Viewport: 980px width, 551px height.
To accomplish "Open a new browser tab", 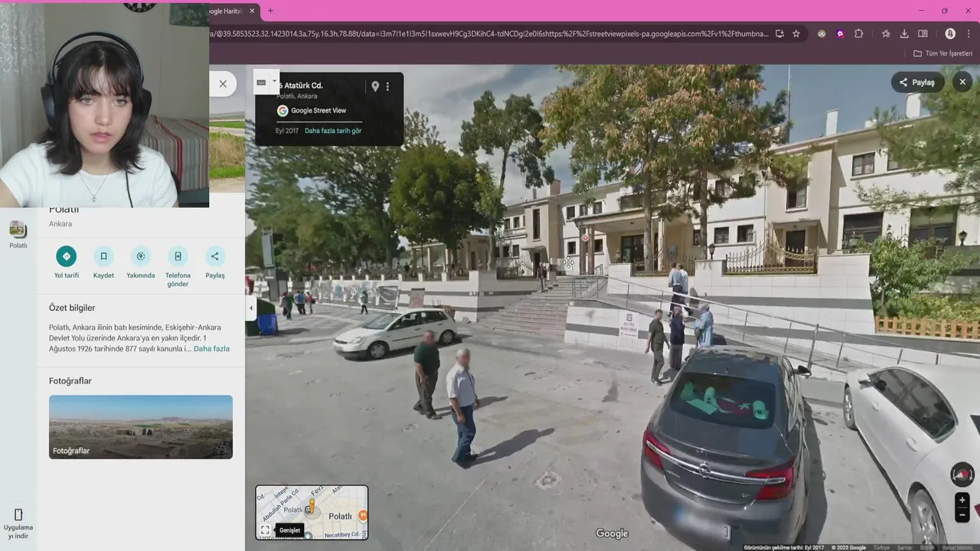I will tap(270, 11).
